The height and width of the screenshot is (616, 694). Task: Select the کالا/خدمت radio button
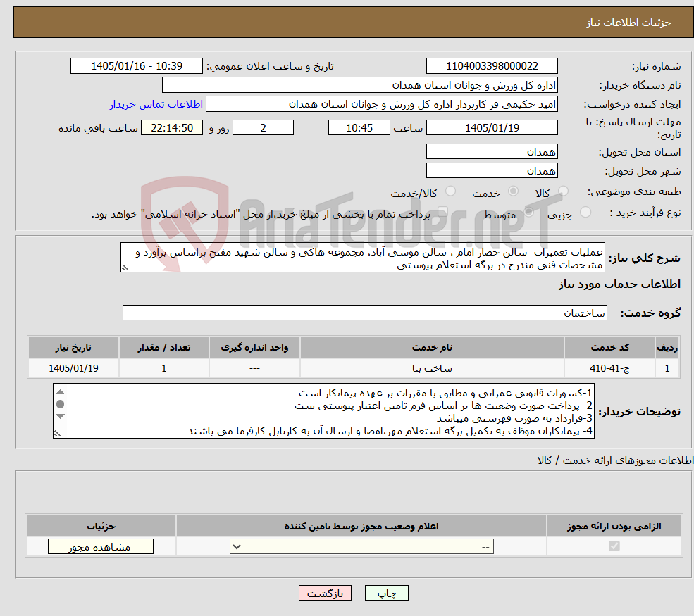450,191
